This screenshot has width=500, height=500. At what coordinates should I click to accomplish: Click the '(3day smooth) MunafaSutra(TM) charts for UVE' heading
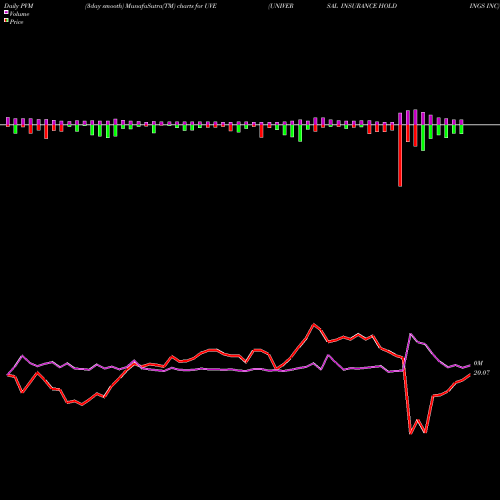[151, 6]
